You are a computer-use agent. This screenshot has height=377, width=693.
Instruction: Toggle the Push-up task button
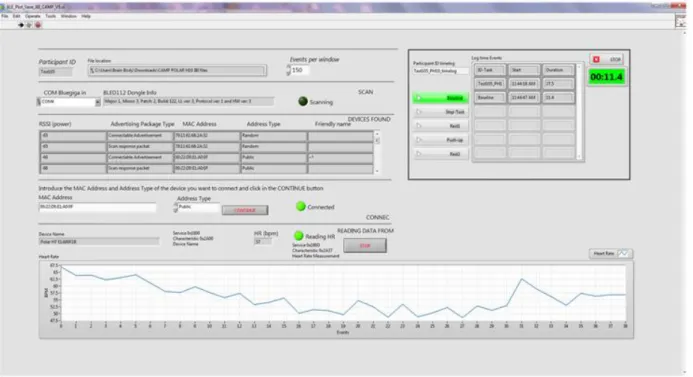point(440,140)
